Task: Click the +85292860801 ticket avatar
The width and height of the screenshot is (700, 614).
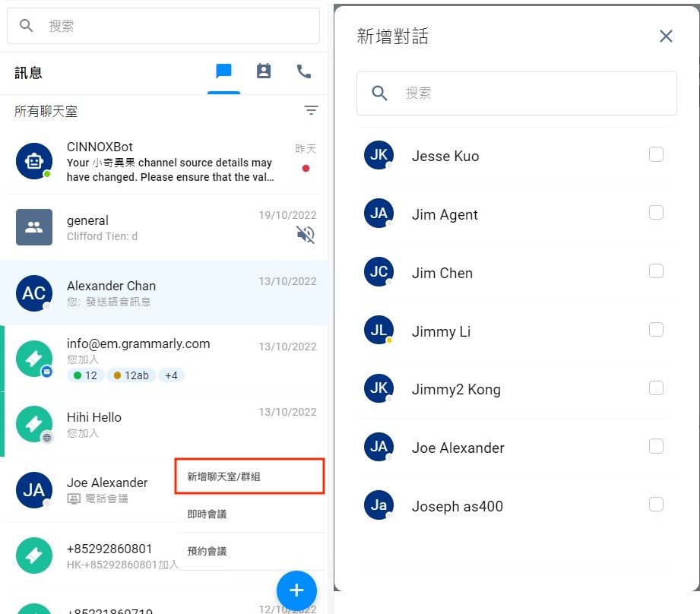Action: coord(34,555)
